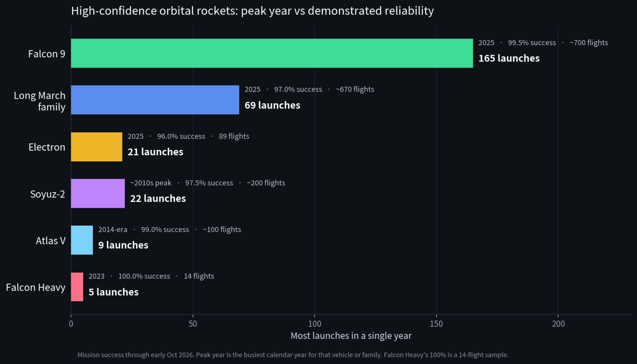Screen dimensions: 637x364
Task: Select the "5 launches" value label
Action: coord(114,292)
